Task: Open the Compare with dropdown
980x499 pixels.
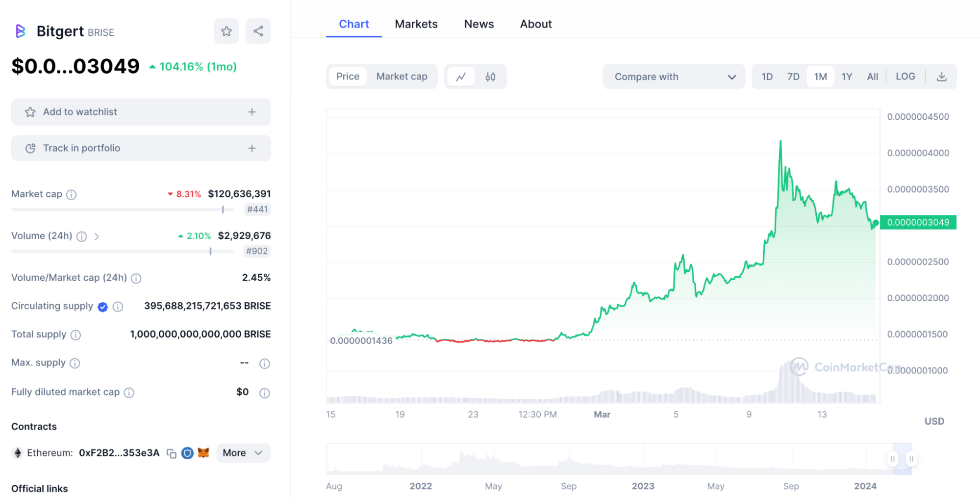Action: tap(674, 77)
